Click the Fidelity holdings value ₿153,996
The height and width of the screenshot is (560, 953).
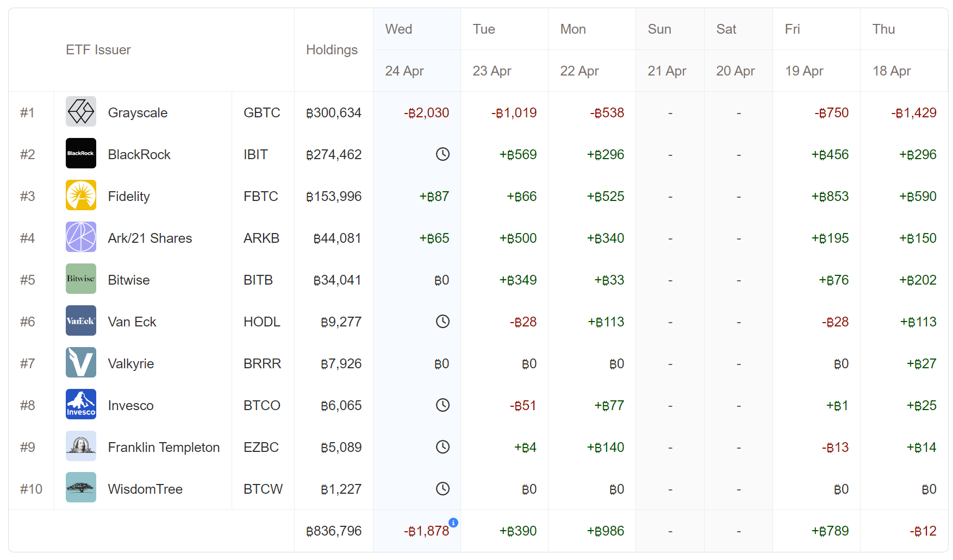(x=333, y=197)
